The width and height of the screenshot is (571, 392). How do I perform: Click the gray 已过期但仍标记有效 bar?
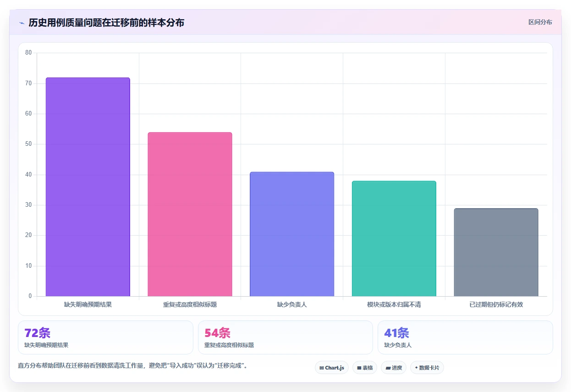(x=496, y=253)
